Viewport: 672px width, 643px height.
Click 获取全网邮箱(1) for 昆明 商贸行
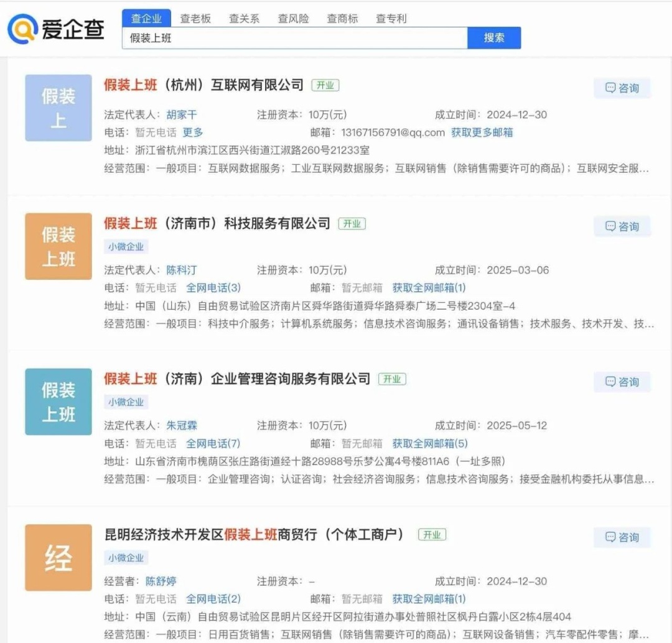(x=429, y=599)
